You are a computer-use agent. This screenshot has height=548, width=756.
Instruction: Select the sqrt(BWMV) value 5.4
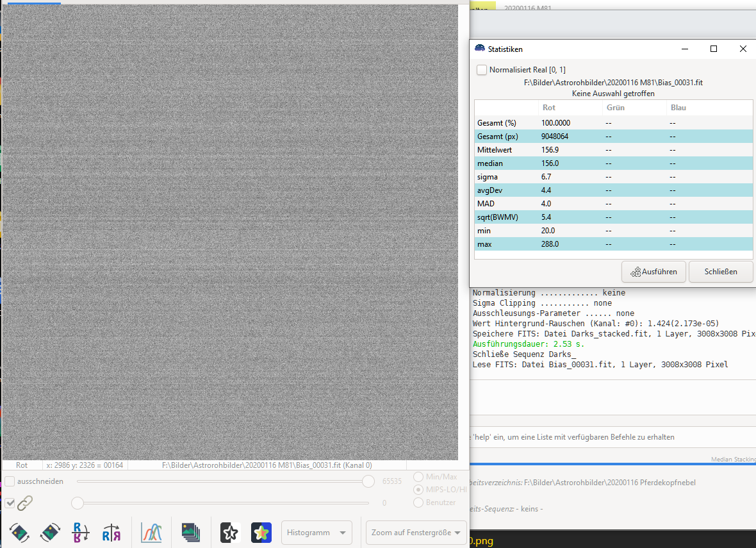546,217
